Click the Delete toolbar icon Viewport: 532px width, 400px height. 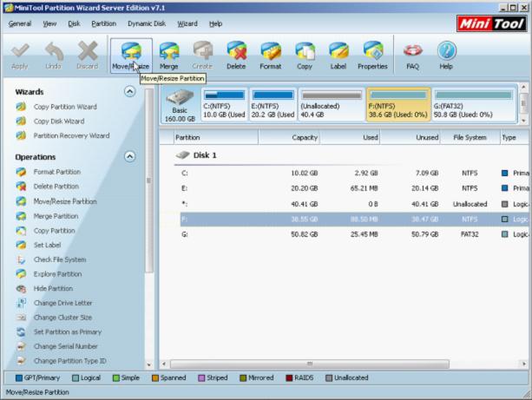click(x=236, y=56)
